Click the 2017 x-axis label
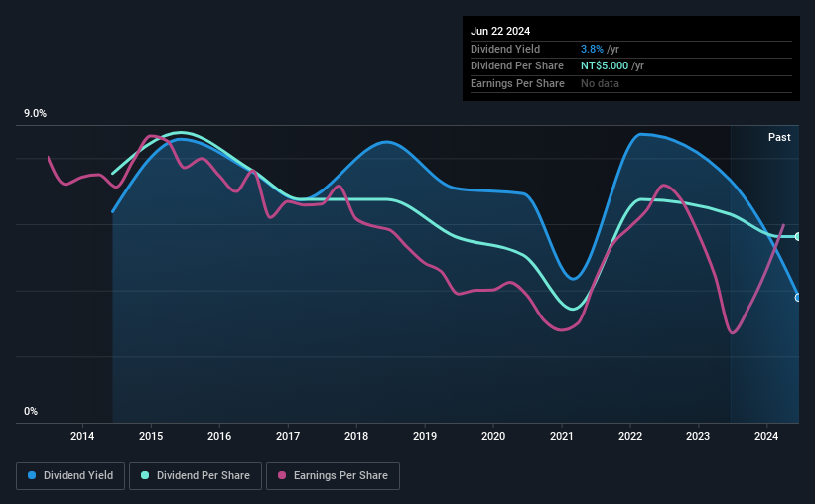The height and width of the screenshot is (504, 815). click(x=288, y=436)
